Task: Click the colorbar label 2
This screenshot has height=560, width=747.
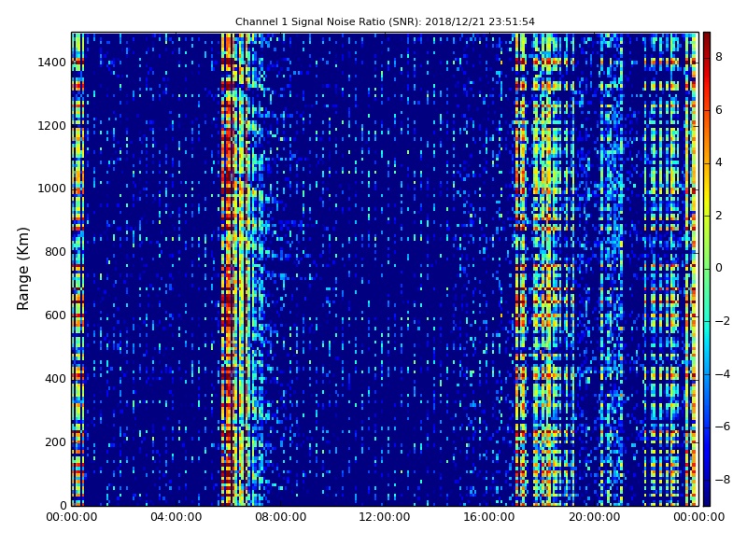Action: tap(719, 216)
